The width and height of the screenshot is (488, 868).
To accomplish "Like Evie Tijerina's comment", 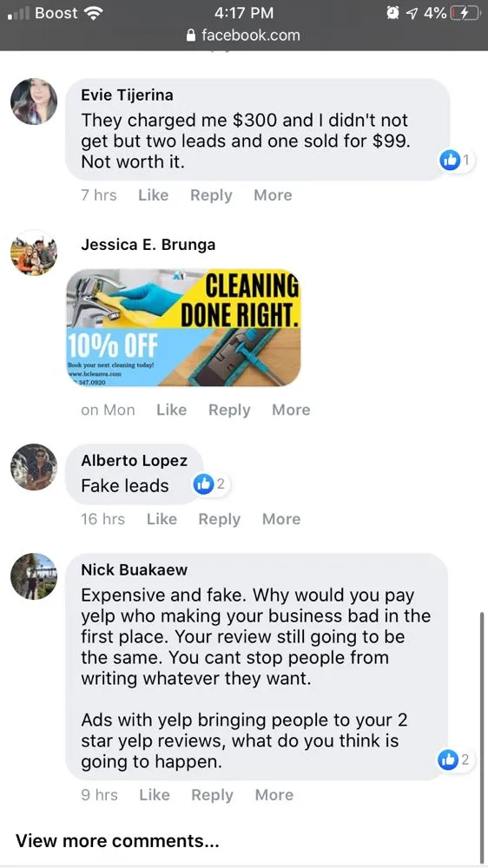I will click(x=154, y=194).
